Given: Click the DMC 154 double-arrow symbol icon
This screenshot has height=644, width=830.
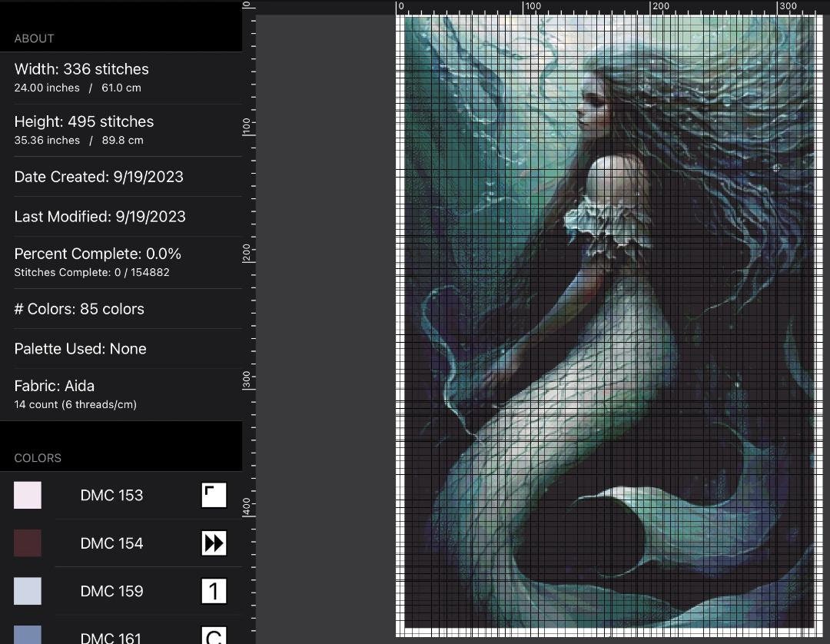Looking at the screenshot, I should point(214,543).
